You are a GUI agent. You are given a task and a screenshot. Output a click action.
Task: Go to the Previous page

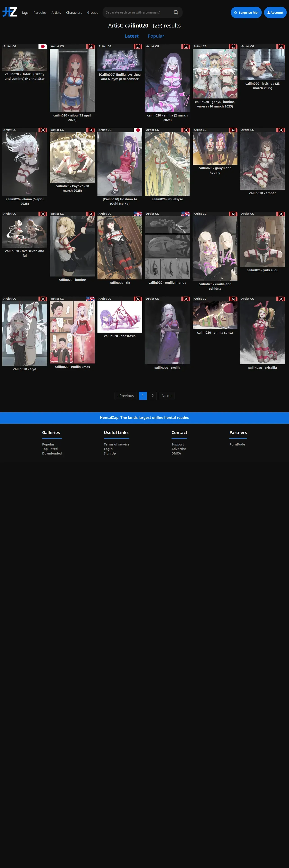(126, 396)
